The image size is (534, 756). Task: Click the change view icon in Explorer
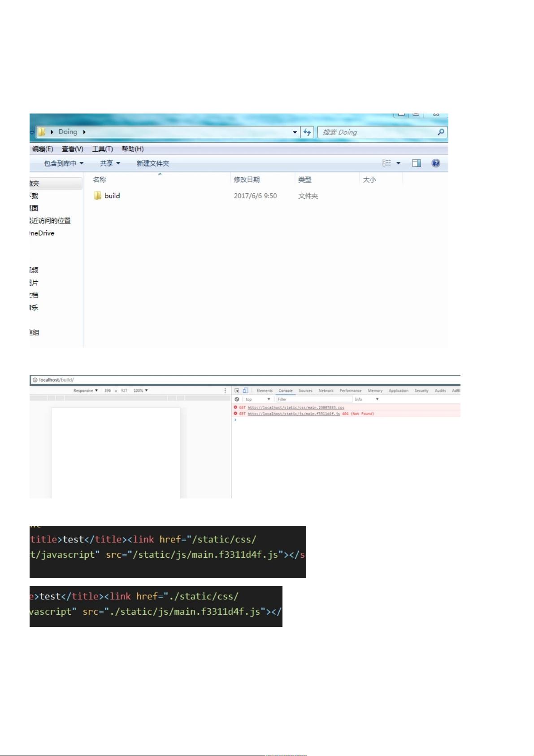tap(386, 163)
